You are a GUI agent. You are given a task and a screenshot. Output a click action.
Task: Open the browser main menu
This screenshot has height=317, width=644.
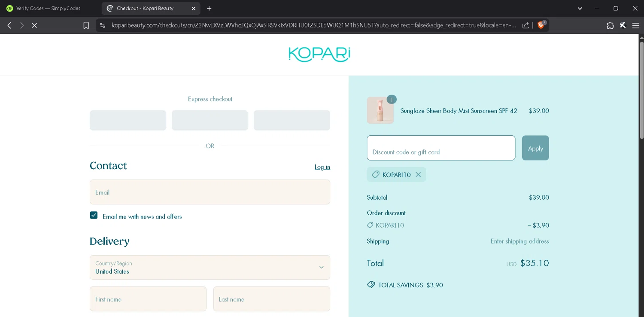click(x=636, y=25)
